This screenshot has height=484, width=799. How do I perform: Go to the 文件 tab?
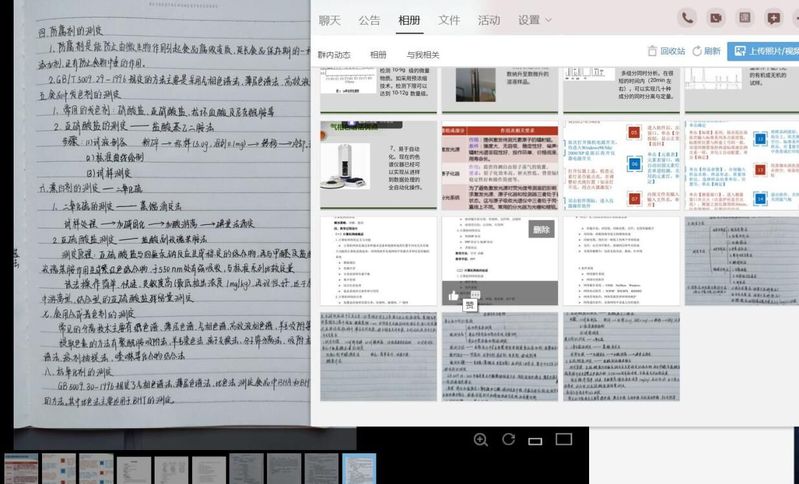(x=449, y=20)
